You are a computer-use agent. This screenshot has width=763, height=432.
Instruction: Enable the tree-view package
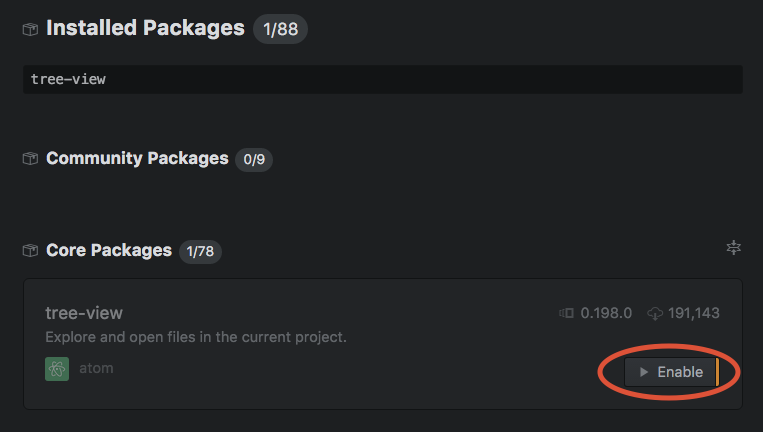(x=672, y=372)
